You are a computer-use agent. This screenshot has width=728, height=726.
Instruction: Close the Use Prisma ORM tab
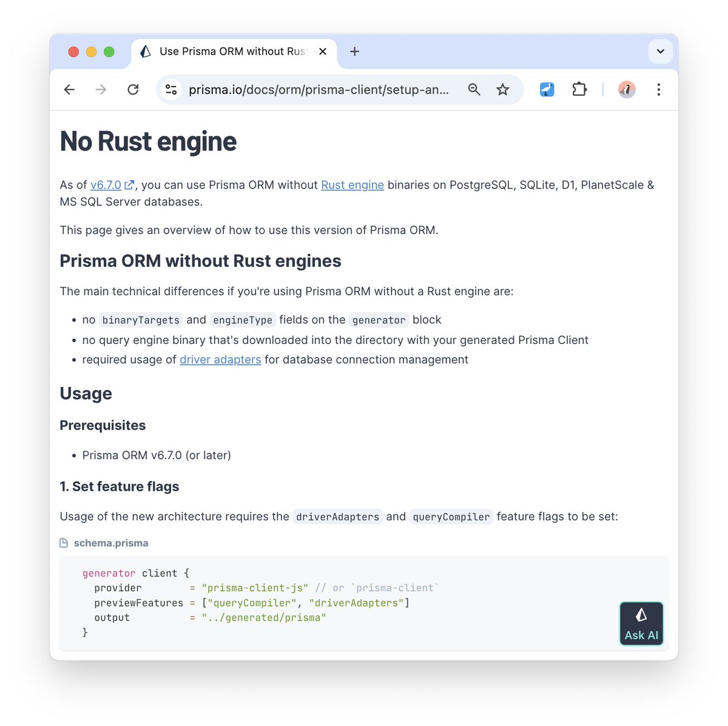(323, 52)
